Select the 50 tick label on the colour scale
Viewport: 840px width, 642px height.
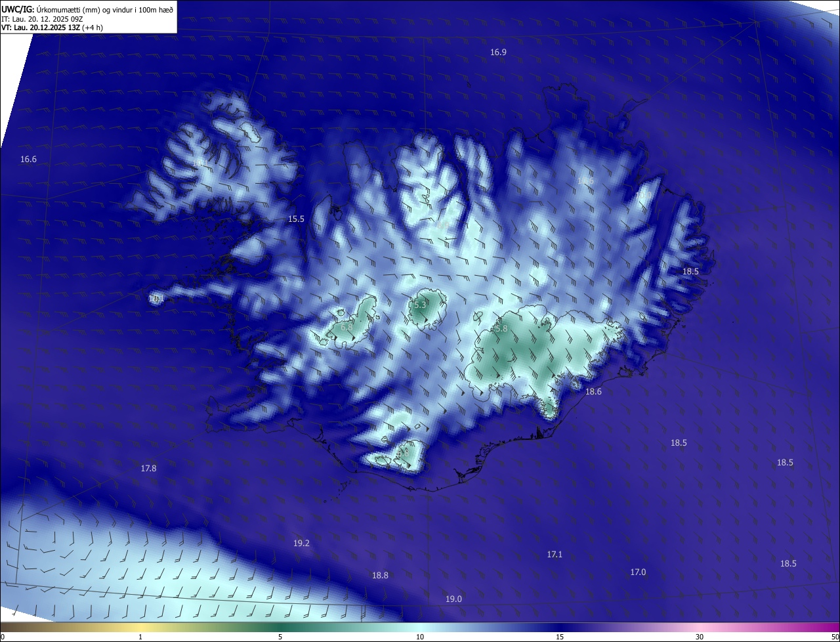pos(835,637)
